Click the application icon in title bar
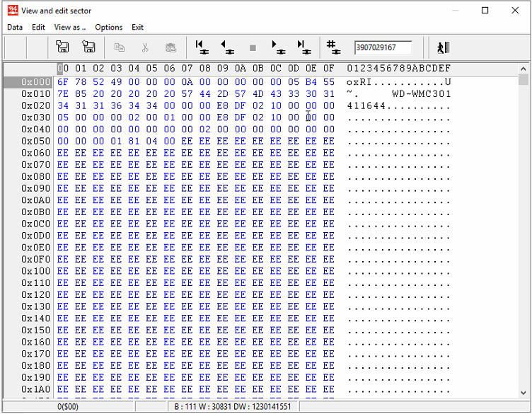532x414 pixels. pyautogui.click(x=13, y=11)
